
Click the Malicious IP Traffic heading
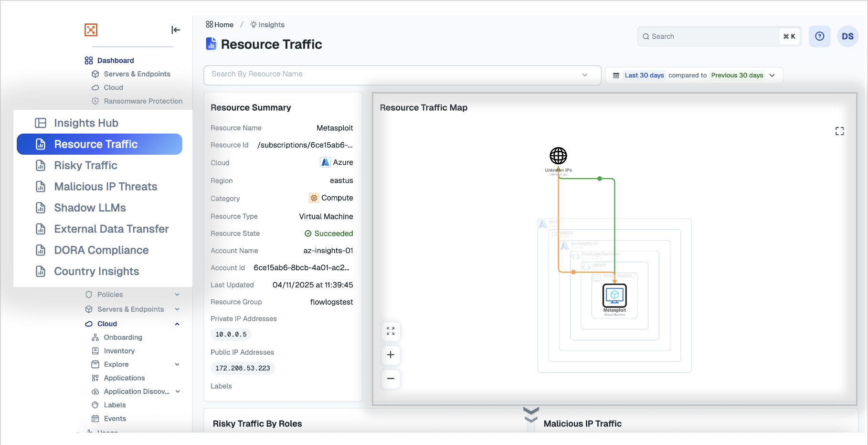pyautogui.click(x=582, y=424)
